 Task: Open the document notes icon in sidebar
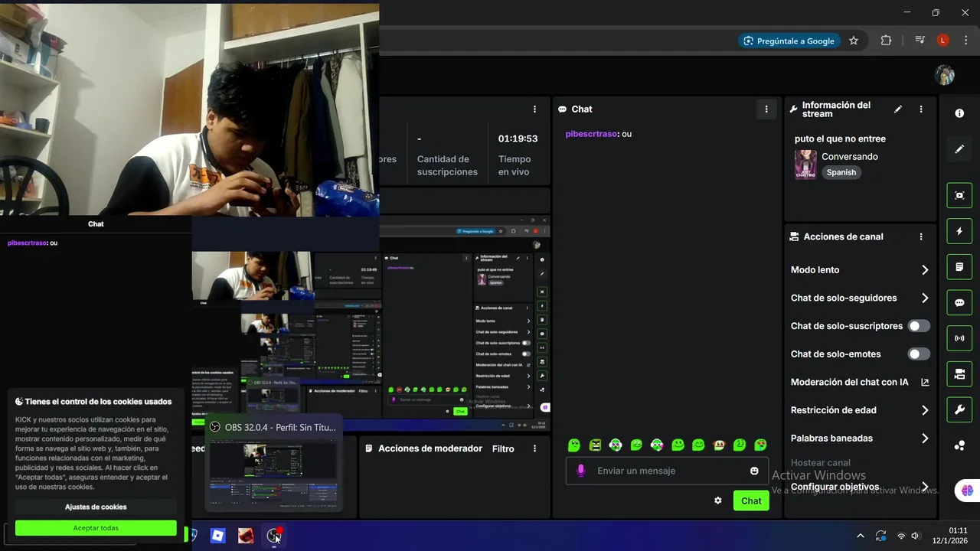click(x=959, y=267)
